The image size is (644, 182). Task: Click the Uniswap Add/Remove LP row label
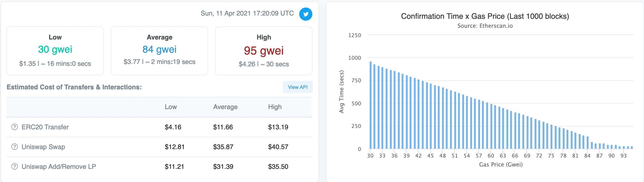click(x=59, y=167)
